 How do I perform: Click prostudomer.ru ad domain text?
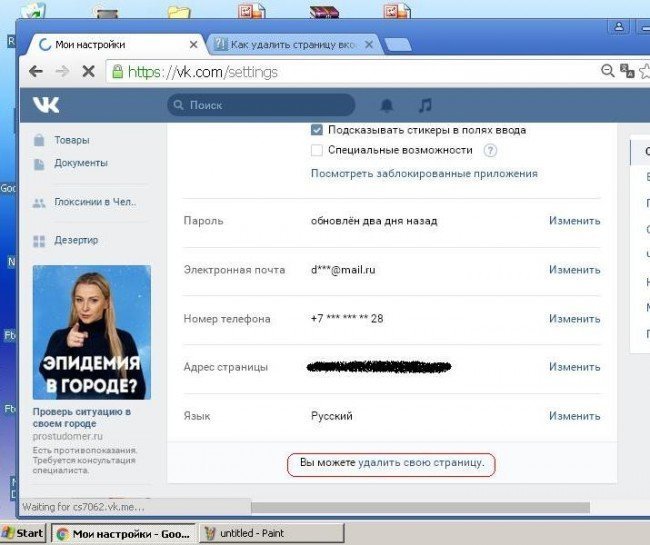click(68, 436)
